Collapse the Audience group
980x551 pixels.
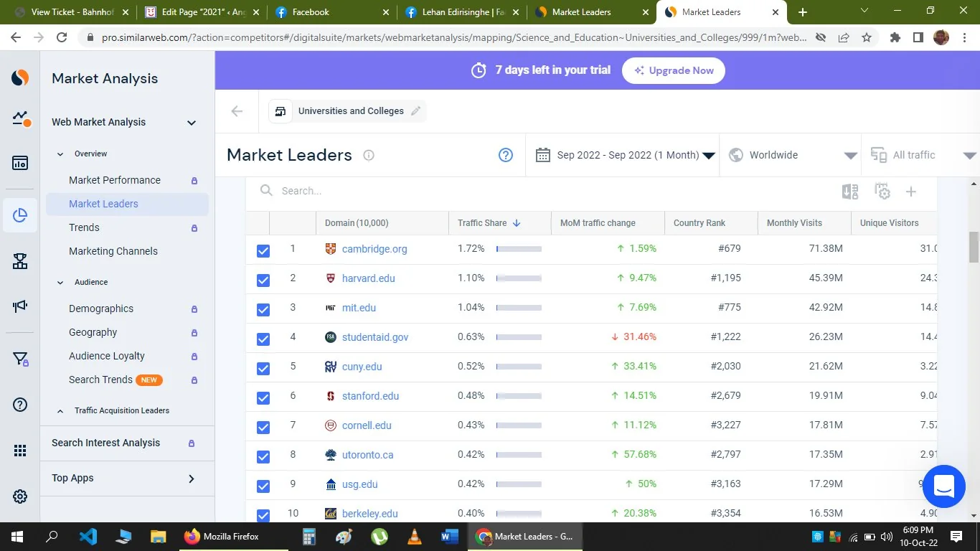60,283
